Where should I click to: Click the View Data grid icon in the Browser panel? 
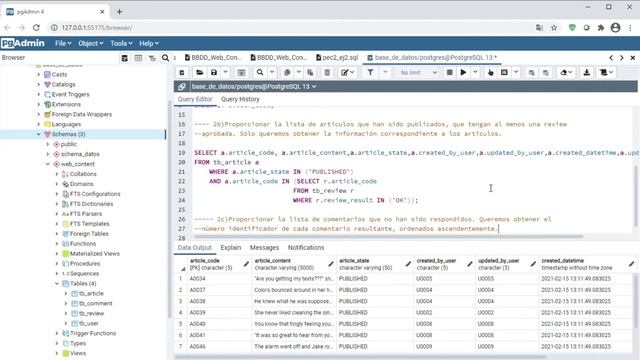click(138, 58)
